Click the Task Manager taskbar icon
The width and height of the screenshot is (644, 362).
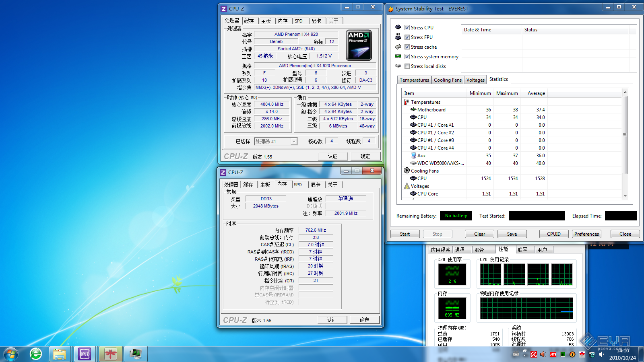click(135, 354)
